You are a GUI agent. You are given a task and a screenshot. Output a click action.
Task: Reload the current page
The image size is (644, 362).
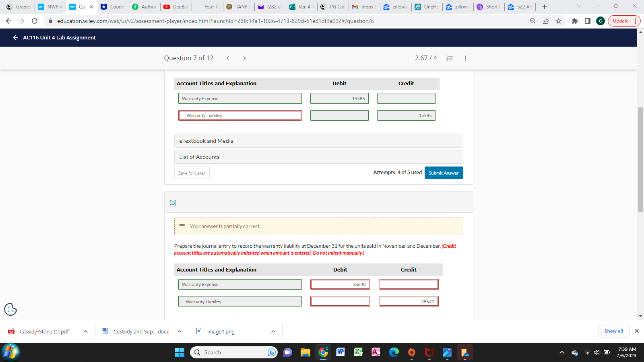coord(35,21)
